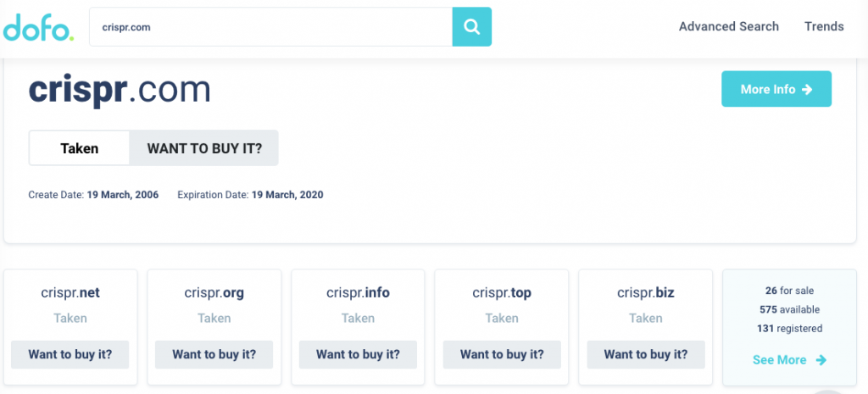Screen dimensions: 868x394
Task: Click Want to buy it? under crispr.biz
Action: point(646,354)
